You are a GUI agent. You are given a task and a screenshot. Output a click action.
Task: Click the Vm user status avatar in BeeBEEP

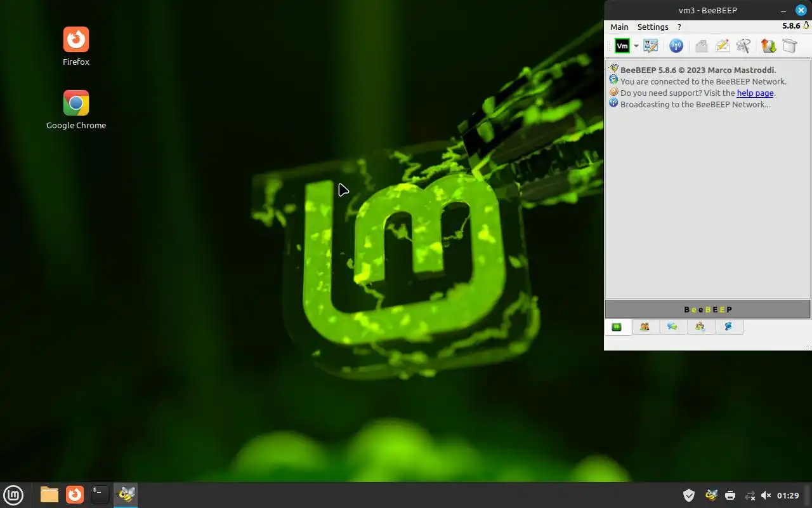tap(622, 46)
